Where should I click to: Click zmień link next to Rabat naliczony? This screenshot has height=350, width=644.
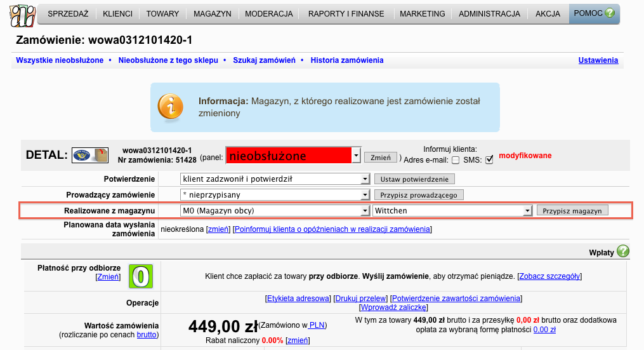pyautogui.click(x=298, y=340)
